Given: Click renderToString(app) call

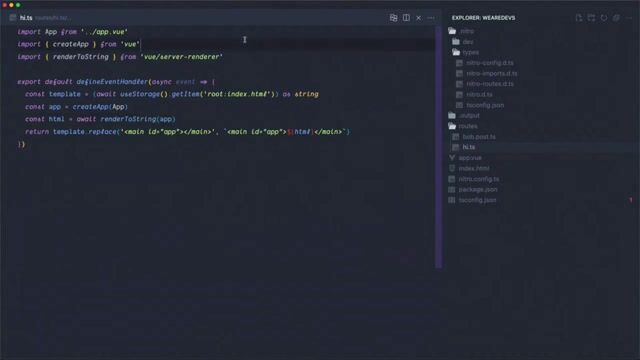Looking at the screenshot, I should pyautogui.click(x=138, y=119).
